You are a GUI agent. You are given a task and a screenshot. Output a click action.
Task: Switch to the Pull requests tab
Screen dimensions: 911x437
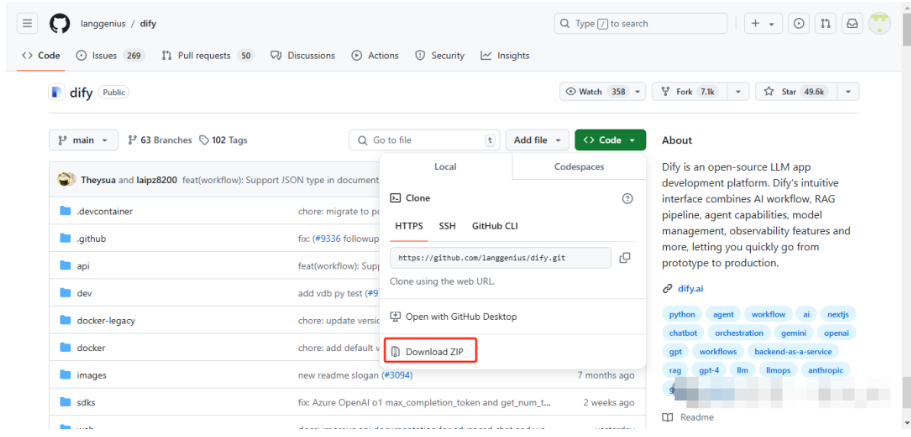coord(207,56)
